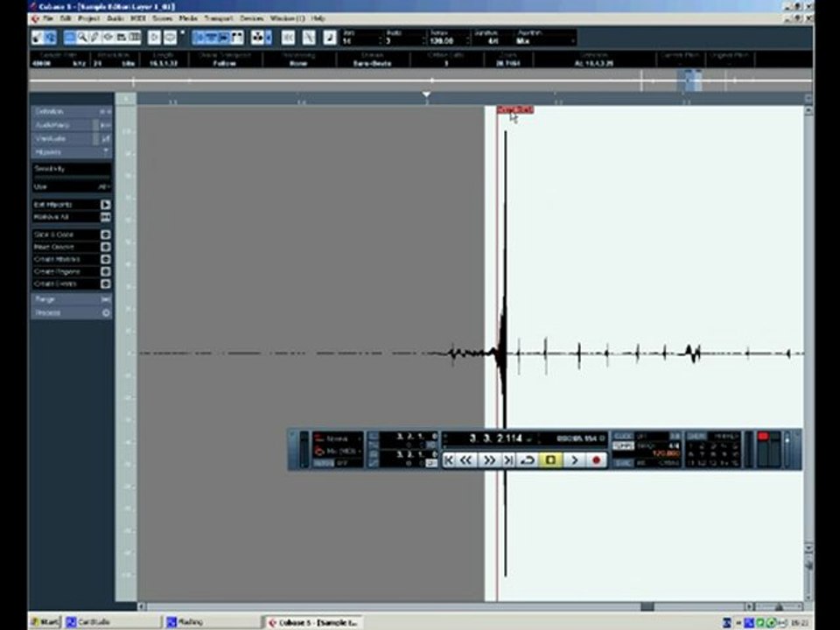Toggle the Musical Mode note icon
Screen dimensions: 840x630
pos(330,38)
